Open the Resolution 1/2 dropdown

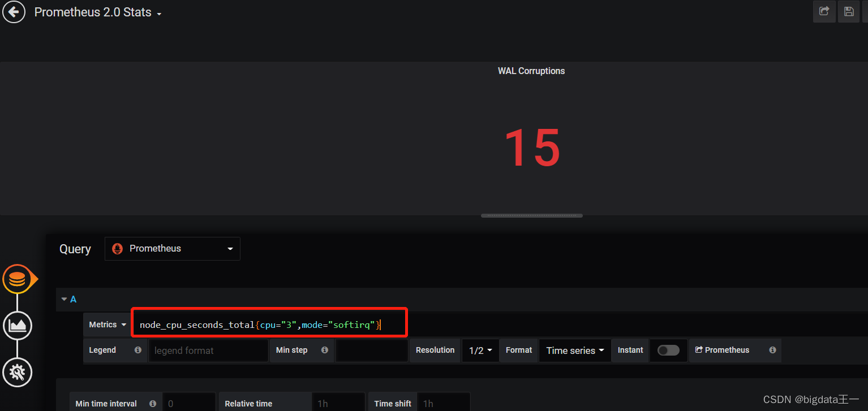tap(480, 351)
